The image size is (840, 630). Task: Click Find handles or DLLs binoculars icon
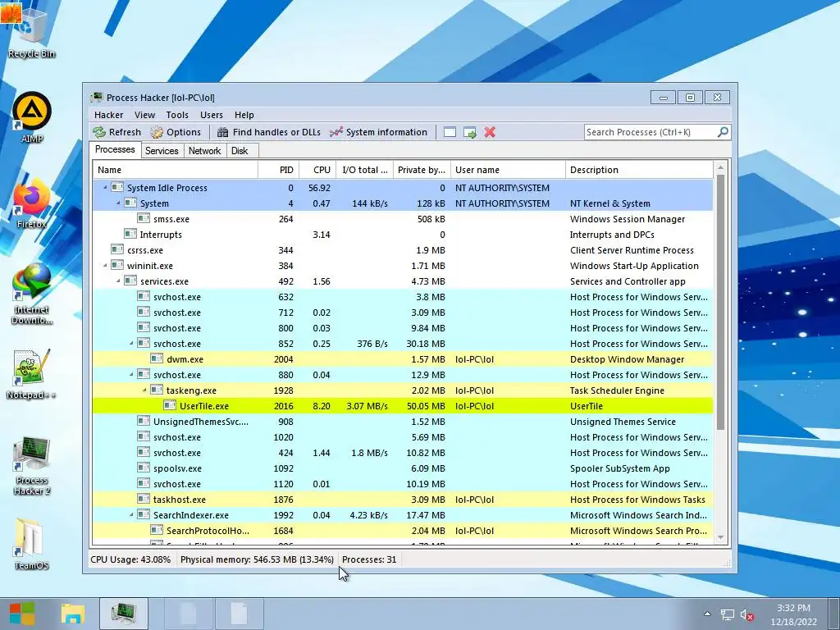coord(223,132)
